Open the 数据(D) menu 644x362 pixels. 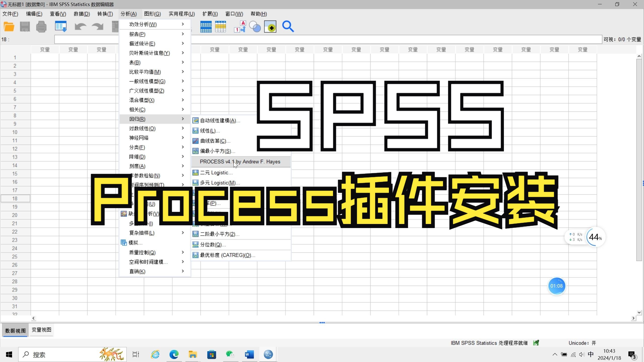click(82, 14)
